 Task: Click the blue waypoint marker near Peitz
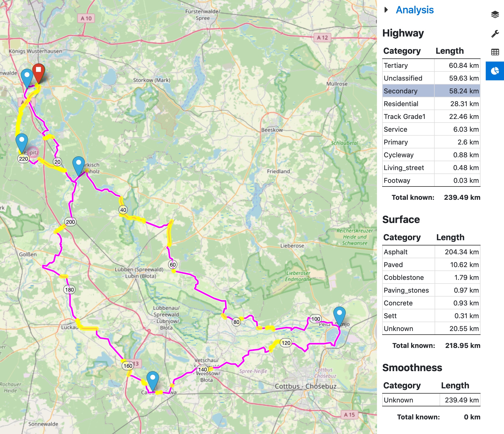coord(339,316)
